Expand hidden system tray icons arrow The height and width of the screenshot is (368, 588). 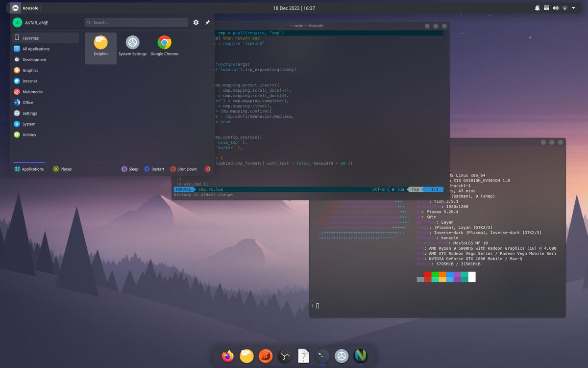[x=573, y=8]
